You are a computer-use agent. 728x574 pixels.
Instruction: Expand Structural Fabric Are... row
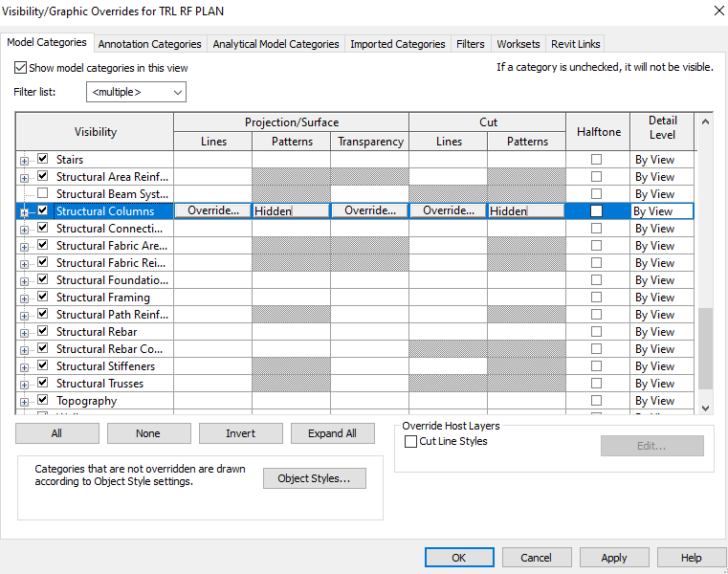tap(24, 247)
